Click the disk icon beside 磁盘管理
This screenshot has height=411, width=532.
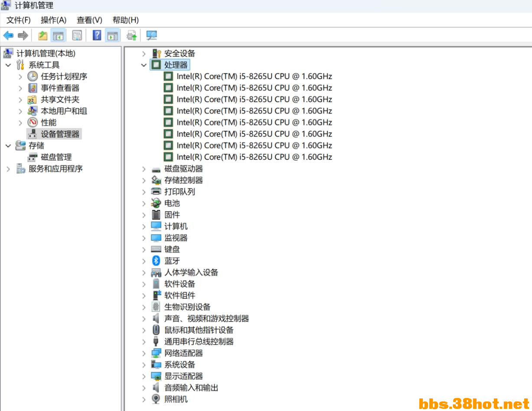(33, 157)
